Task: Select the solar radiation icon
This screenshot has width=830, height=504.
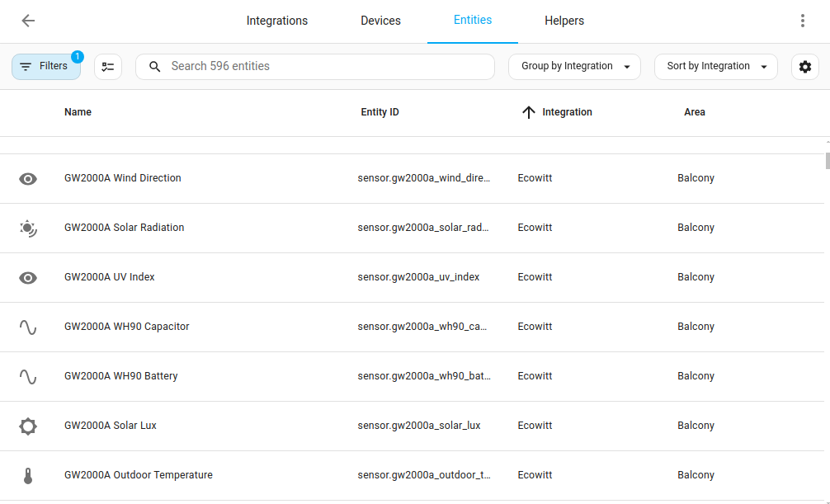Action: click(x=28, y=228)
